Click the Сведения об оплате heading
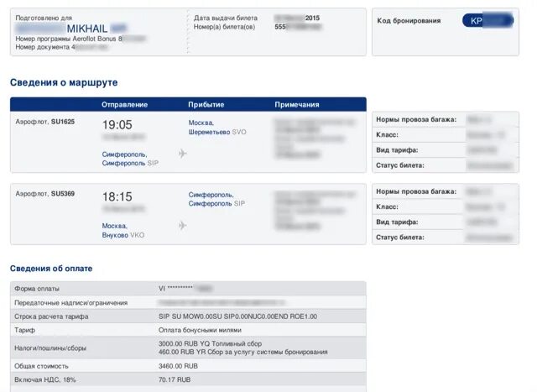The width and height of the screenshot is (537, 392). (51, 269)
